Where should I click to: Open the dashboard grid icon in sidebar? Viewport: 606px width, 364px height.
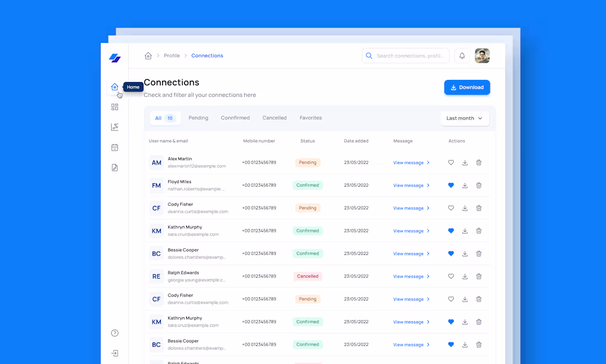point(115,107)
